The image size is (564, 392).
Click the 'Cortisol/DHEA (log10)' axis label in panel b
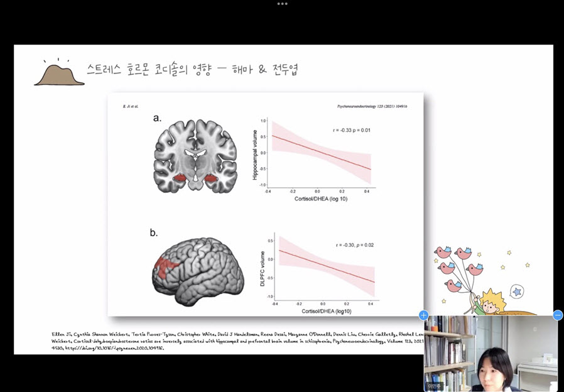click(x=326, y=312)
